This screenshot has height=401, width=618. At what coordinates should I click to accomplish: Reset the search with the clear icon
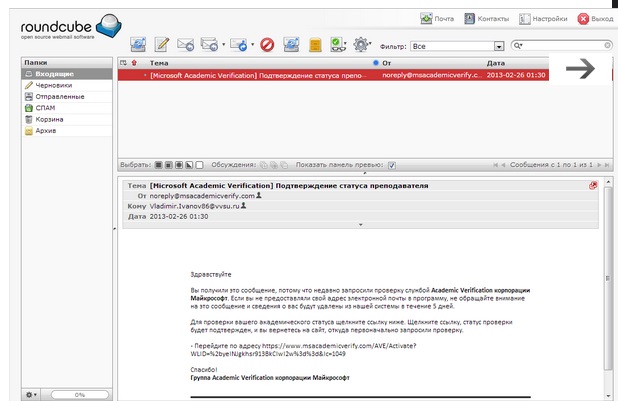point(607,46)
